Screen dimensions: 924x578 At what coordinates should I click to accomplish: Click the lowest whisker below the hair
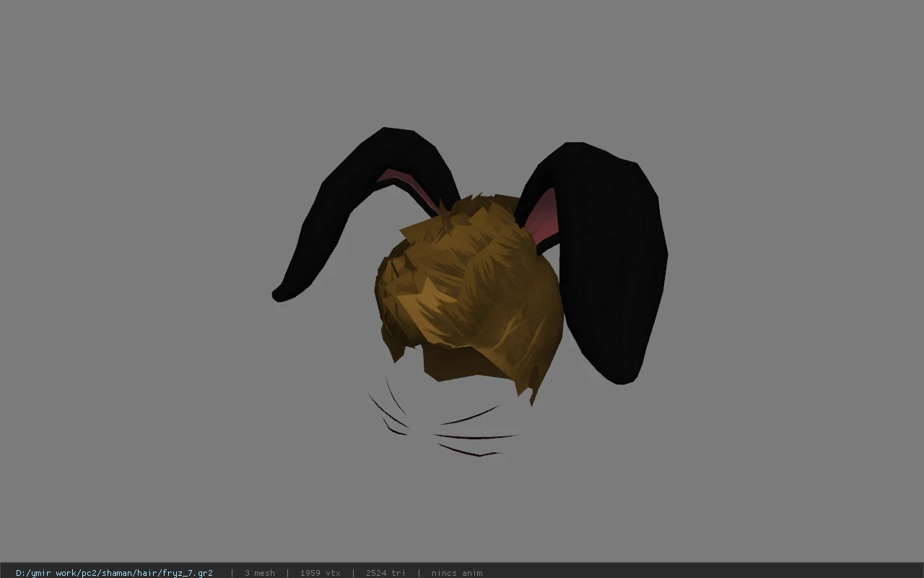pos(469,451)
